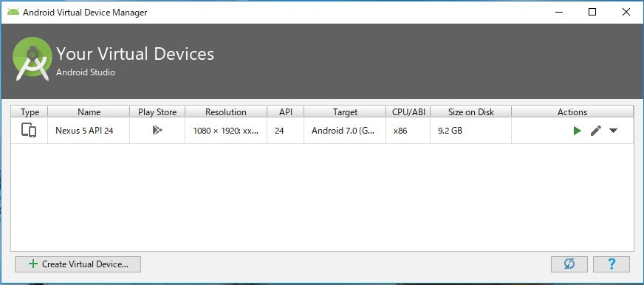Sort by the Play Store column header
Viewport: 644px width, 285px height.
157,111
